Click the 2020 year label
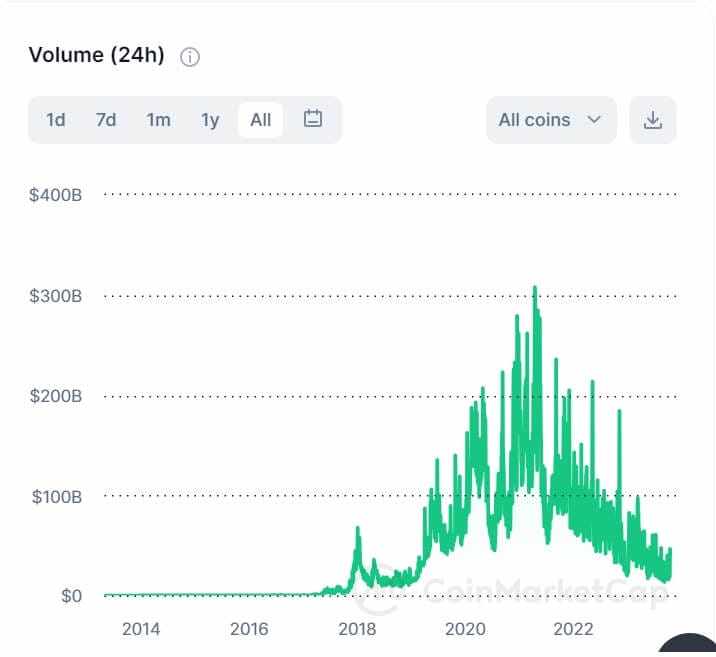Viewport: 716px width, 657px height. pos(465,630)
